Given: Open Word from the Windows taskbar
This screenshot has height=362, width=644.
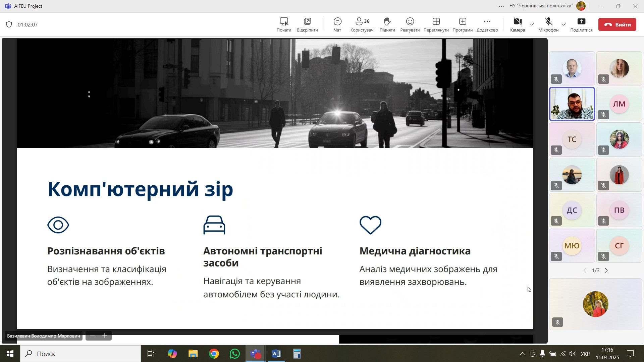Looking at the screenshot, I should [276, 354].
